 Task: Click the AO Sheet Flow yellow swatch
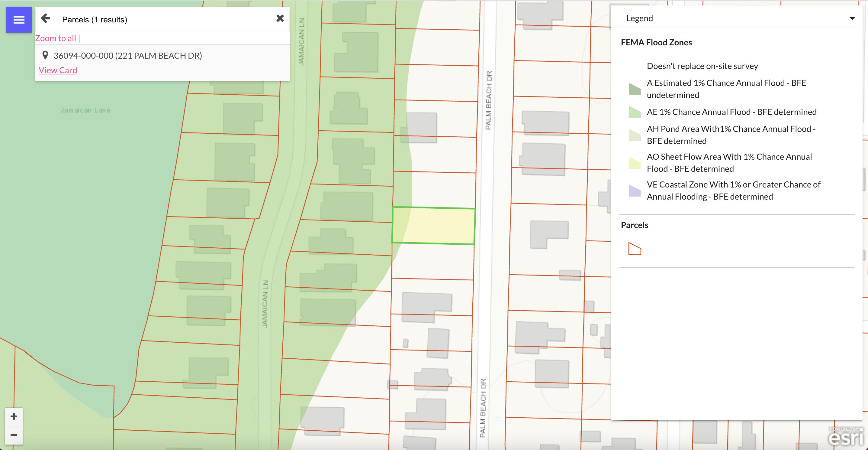coord(635,163)
